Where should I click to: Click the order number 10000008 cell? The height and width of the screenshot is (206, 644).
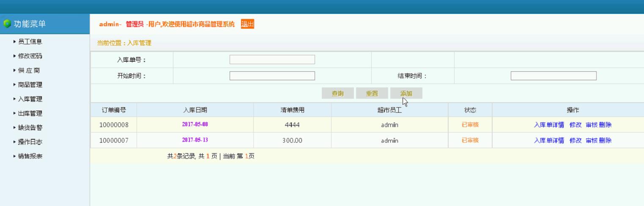pos(114,125)
